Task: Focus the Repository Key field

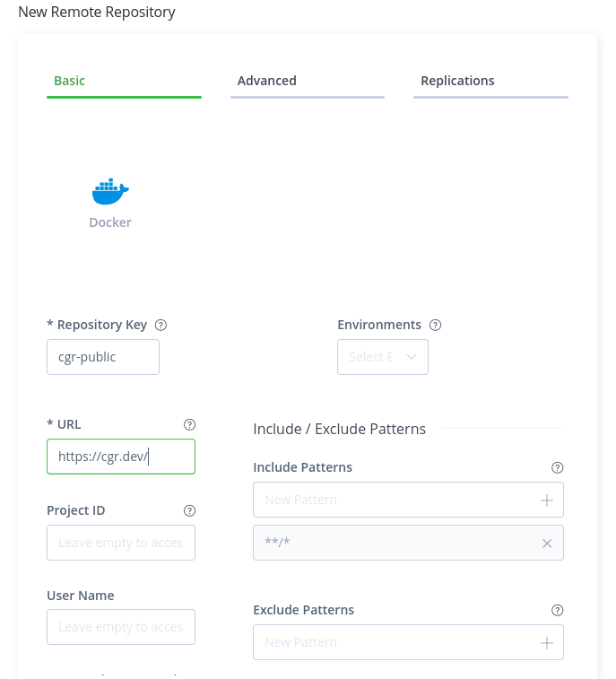Action: click(x=103, y=357)
